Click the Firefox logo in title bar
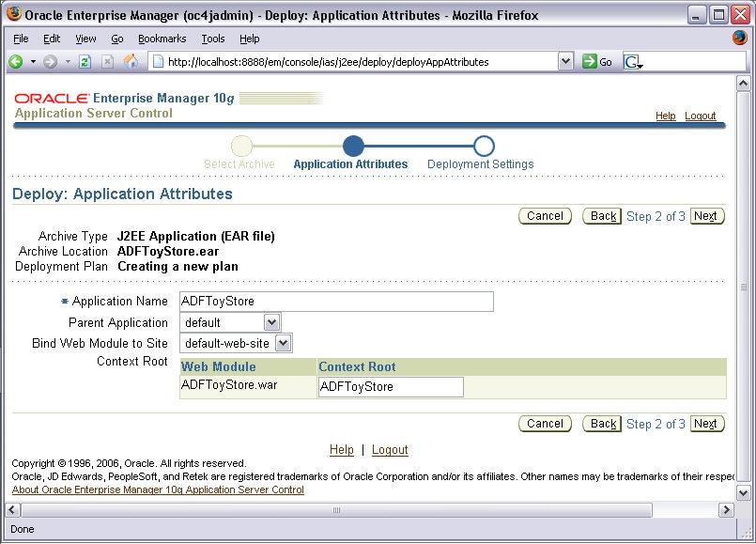Screen dimensions: 756x544 pyautogui.click(x=14, y=13)
